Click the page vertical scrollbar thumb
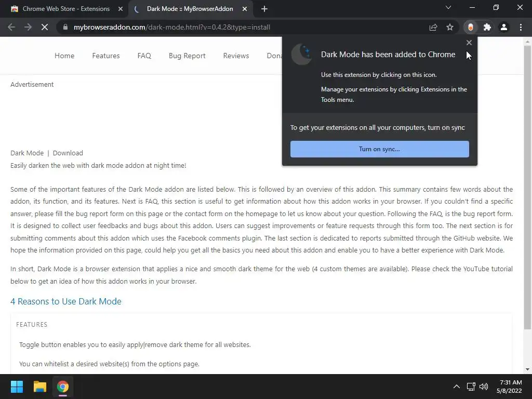532x399 pixels. coord(527,187)
